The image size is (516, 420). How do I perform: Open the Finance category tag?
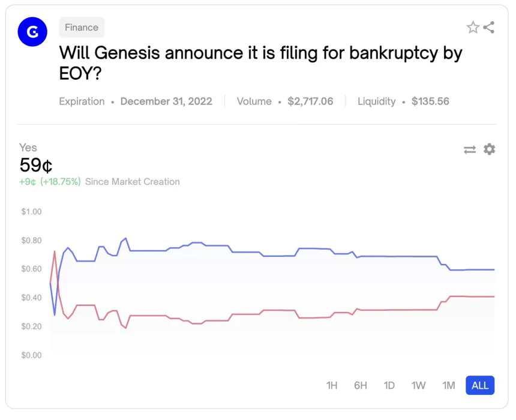click(82, 27)
